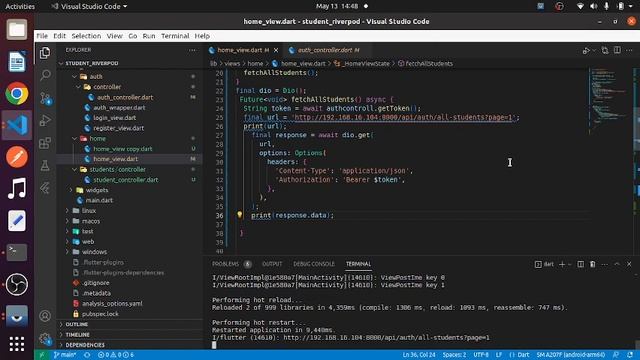Open Terminal app from the dock
640x360 pixels.
17,252
